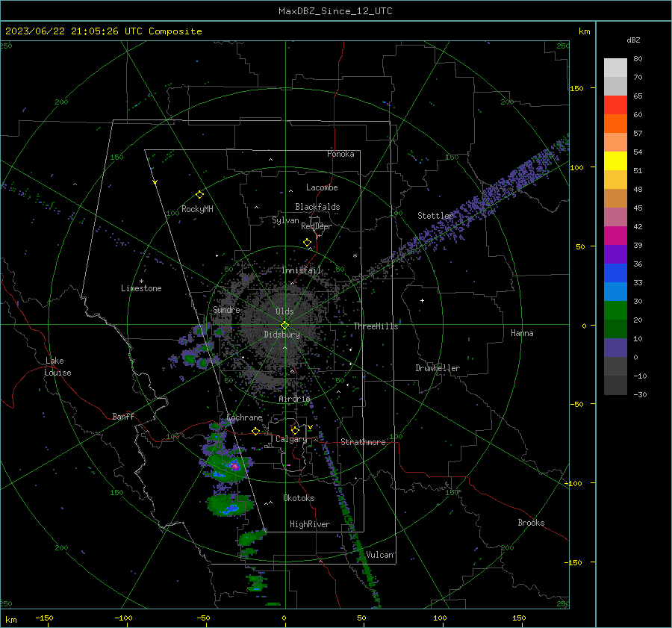The width and height of the screenshot is (672, 628).
Task: Select the Vulcan label
Action: [x=380, y=555]
